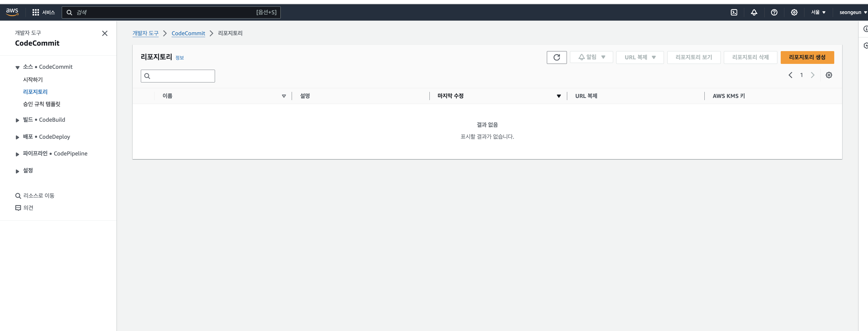Click the AWS logo home icon

(12, 12)
